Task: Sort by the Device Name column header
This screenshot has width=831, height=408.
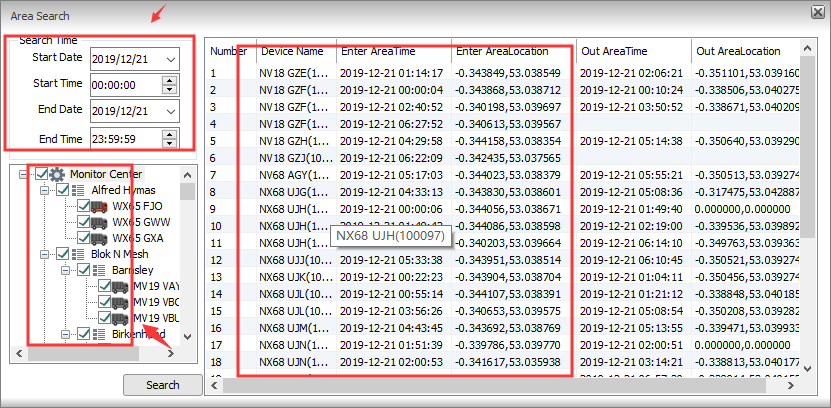Action: 296,51
